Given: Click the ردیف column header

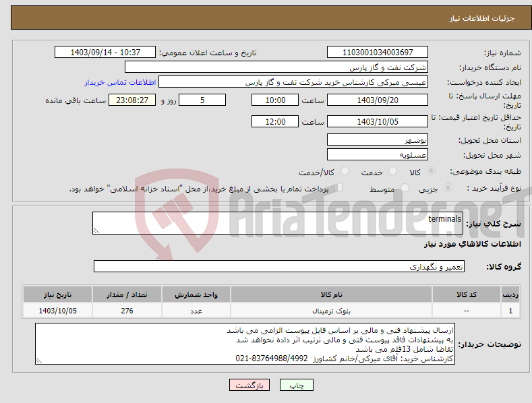Looking at the screenshot, I should pyautogui.click(x=510, y=294).
